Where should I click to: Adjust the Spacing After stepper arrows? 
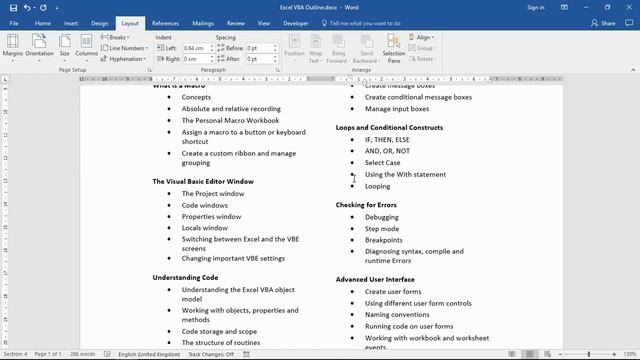point(275,59)
